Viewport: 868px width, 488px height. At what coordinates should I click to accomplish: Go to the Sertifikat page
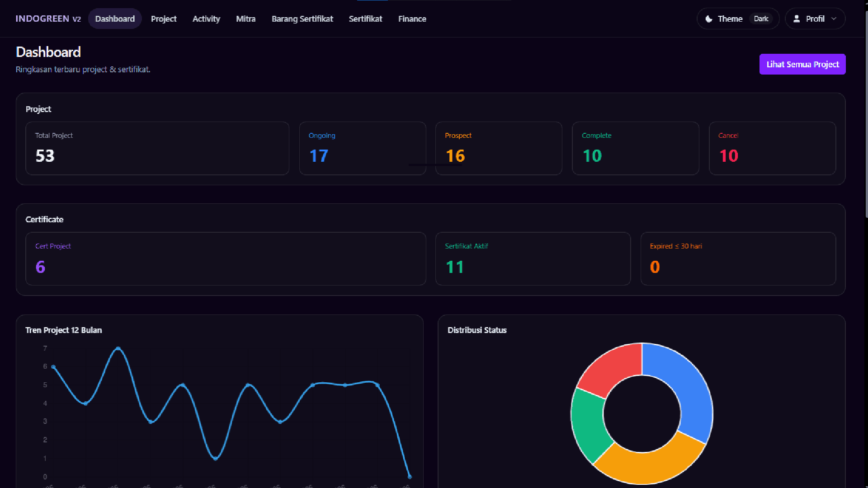[365, 19]
